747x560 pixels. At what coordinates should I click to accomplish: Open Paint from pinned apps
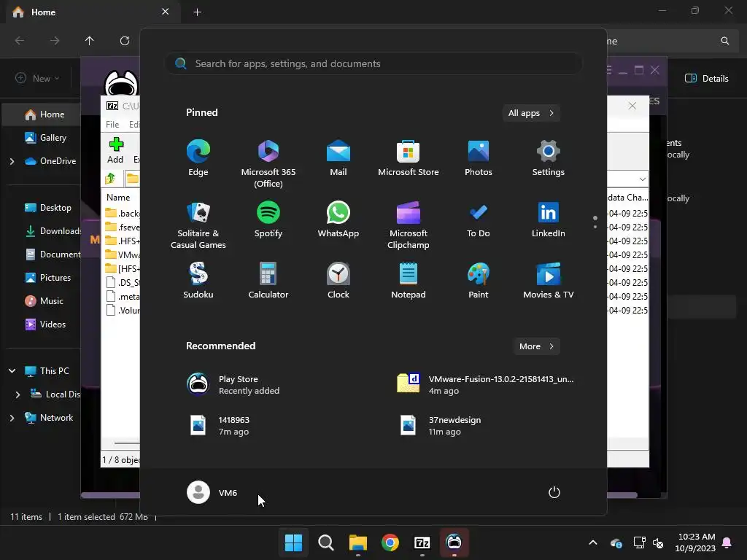(x=479, y=281)
